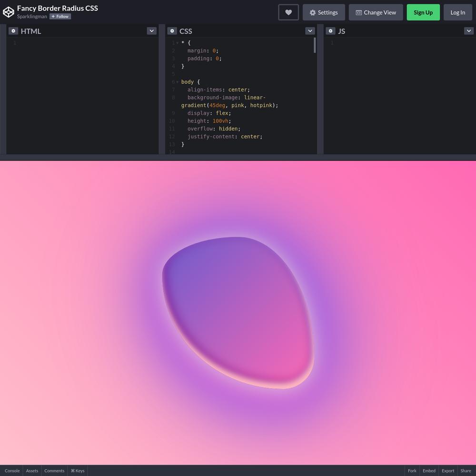Open the Assets panel
The image size is (476, 476).
coord(32,471)
